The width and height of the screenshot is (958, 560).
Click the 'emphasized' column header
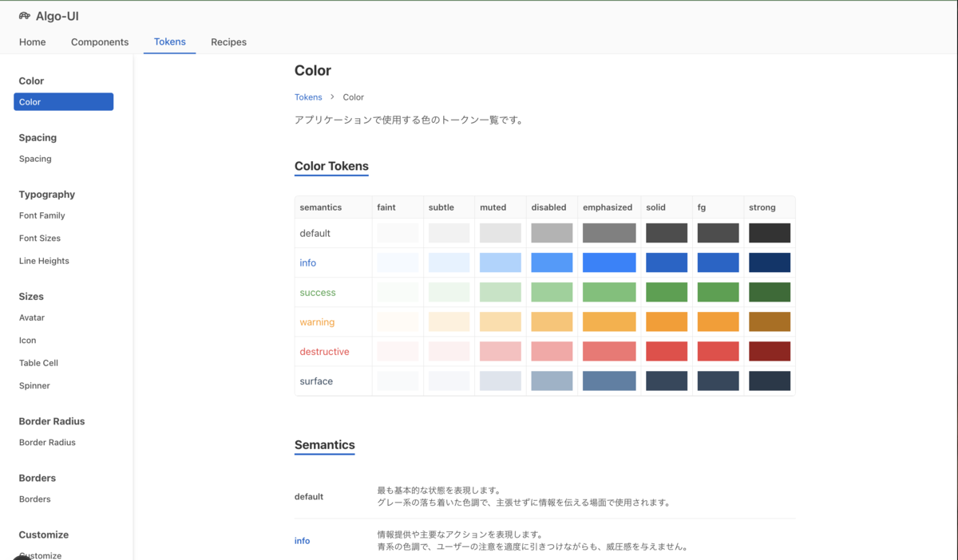(x=608, y=207)
